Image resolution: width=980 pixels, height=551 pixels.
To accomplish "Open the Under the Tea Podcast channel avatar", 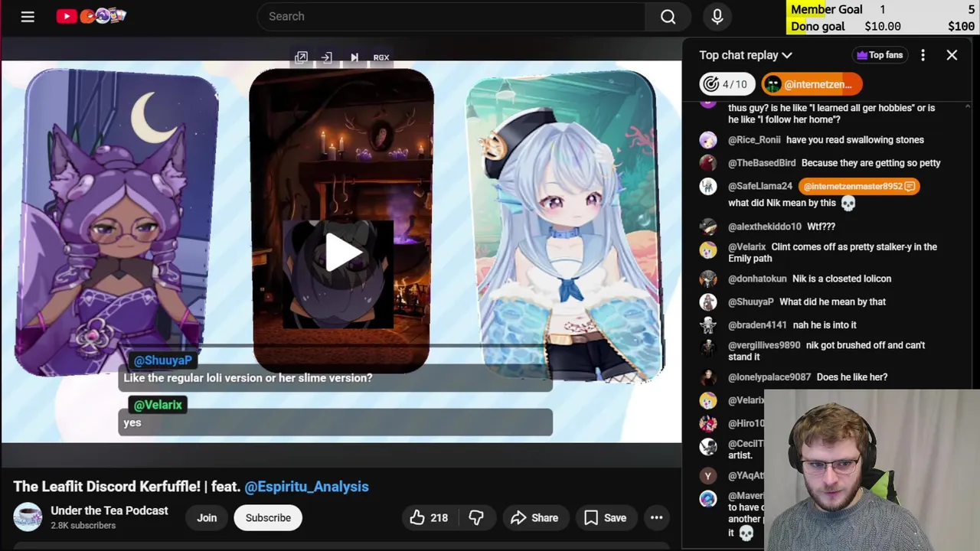I will pyautogui.click(x=28, y=517).
